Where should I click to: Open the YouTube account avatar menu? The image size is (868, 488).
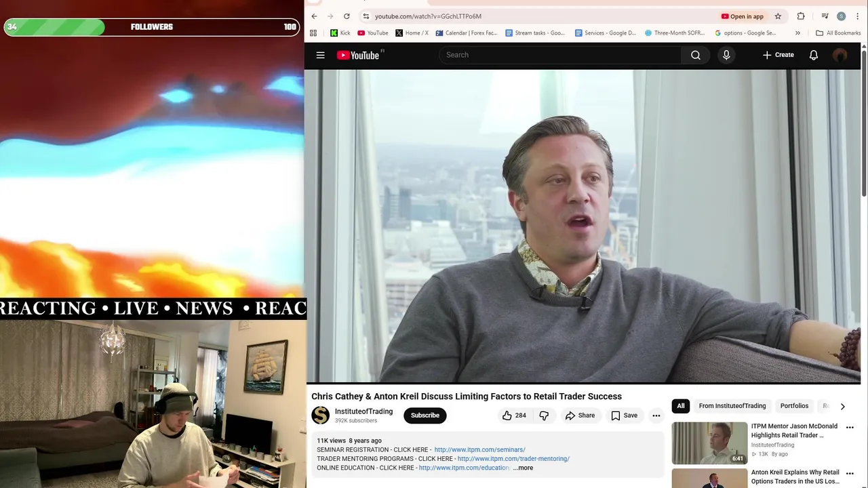[x=840, y=55]
